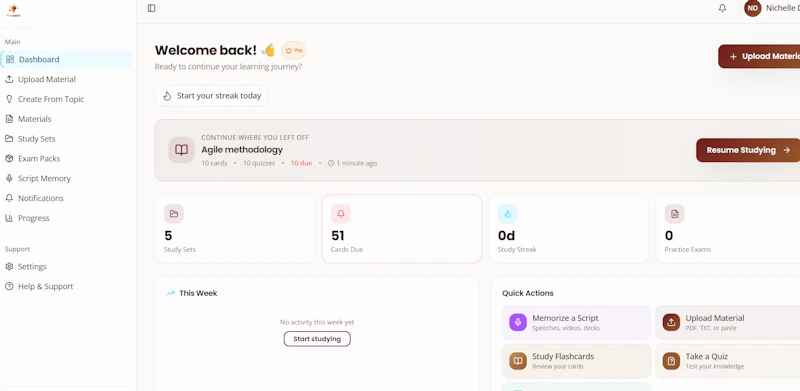Click the '10 due' red text
Screen dimensions: 800x391
click(301, 163)
